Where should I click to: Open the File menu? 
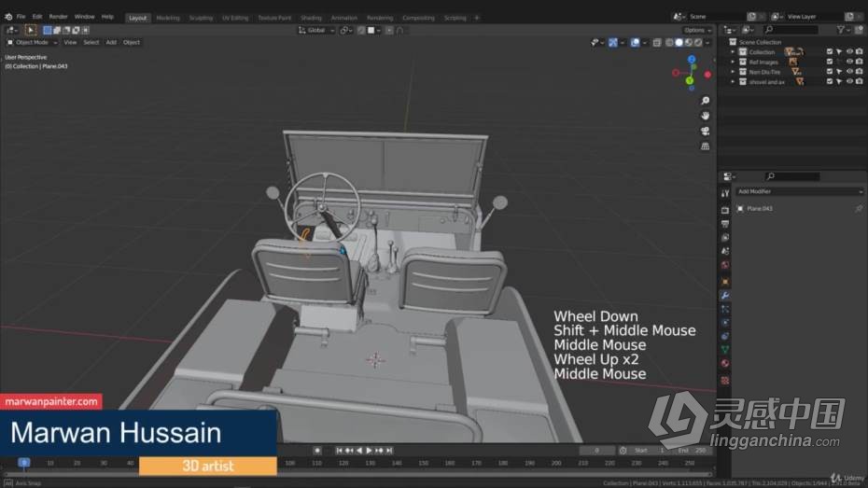click(x=21, y=17)
